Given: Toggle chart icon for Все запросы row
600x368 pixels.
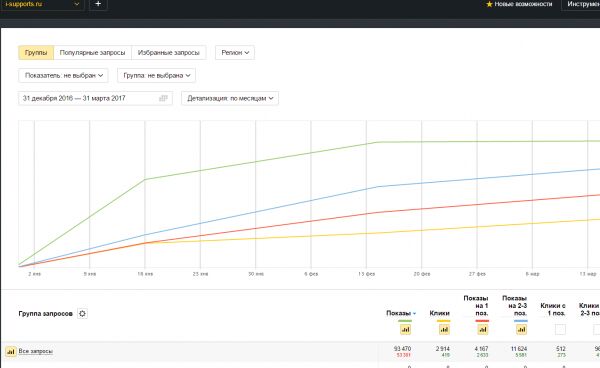Looking at the screenshot, I should pos(11,351).
